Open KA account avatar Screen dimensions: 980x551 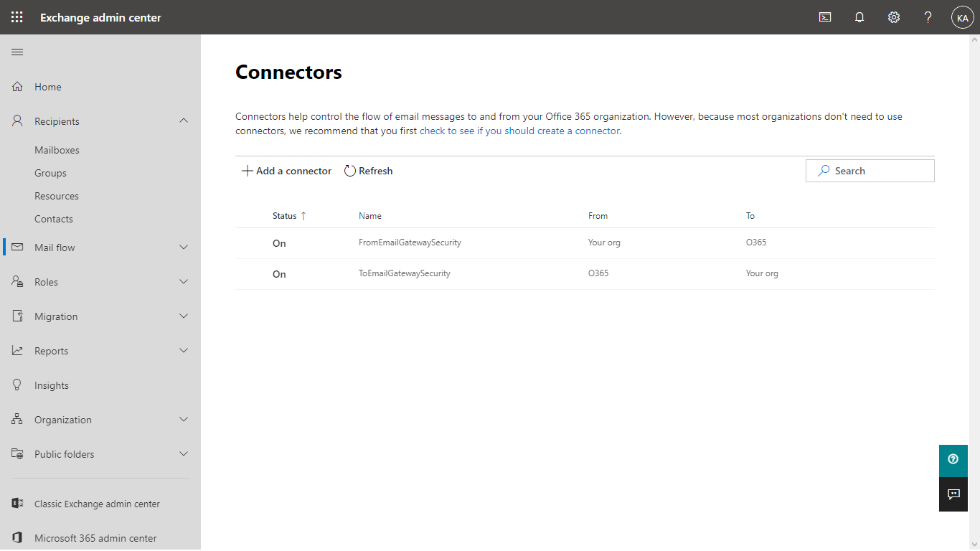962,17
